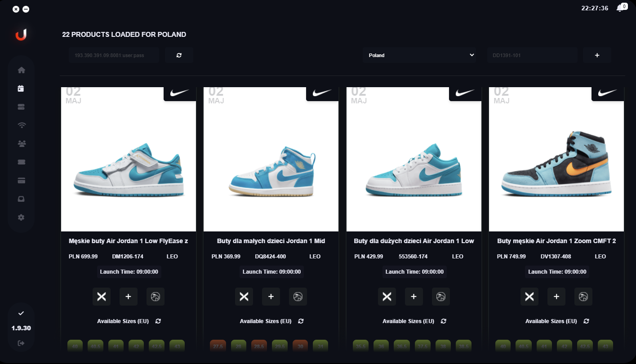Open the inbox tray icon in sidebar
Image resolution: width=636 pixels, height=364 pixels.
point(21,199)
